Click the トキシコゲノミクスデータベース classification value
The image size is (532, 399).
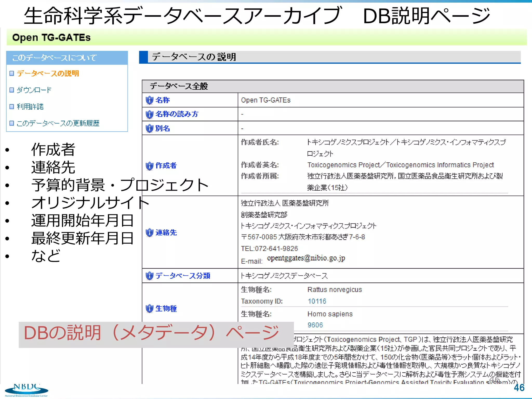pos(284,276)
